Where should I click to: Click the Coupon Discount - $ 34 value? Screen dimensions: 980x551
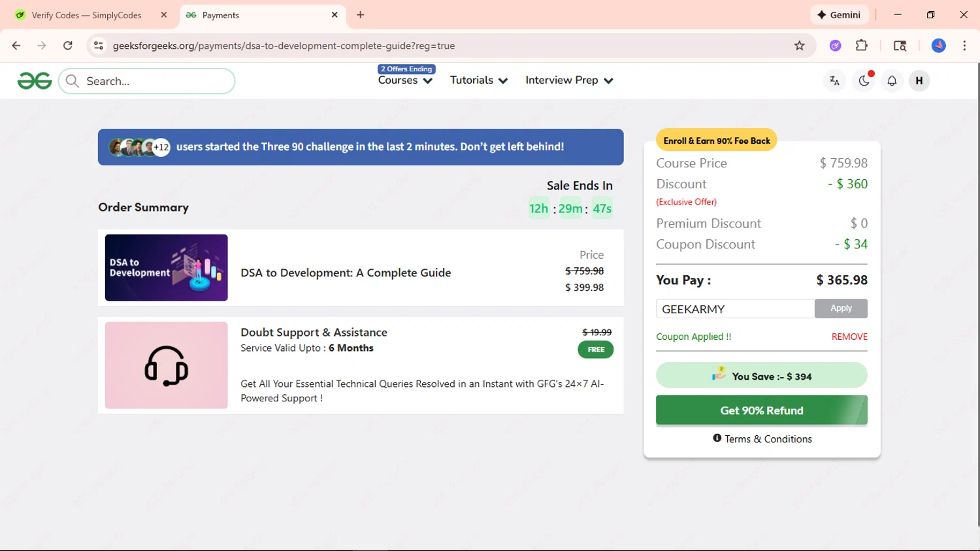tap(851, 244)
